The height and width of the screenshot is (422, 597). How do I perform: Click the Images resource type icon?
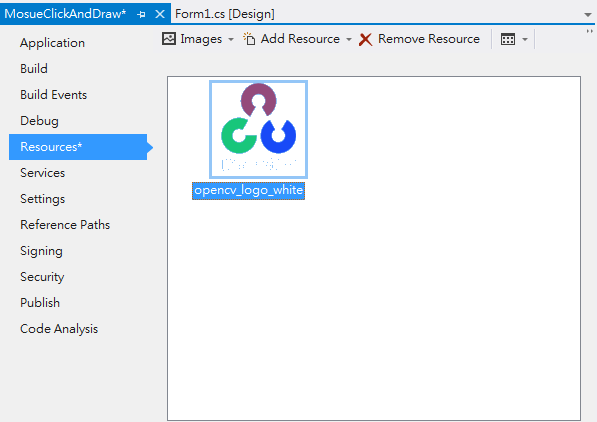(169, 39)
